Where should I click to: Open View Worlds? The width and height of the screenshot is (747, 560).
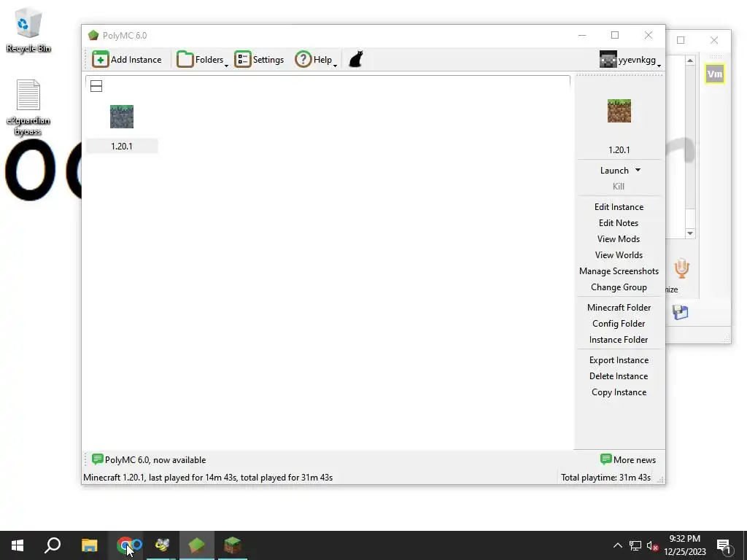(x=619, y=255)
